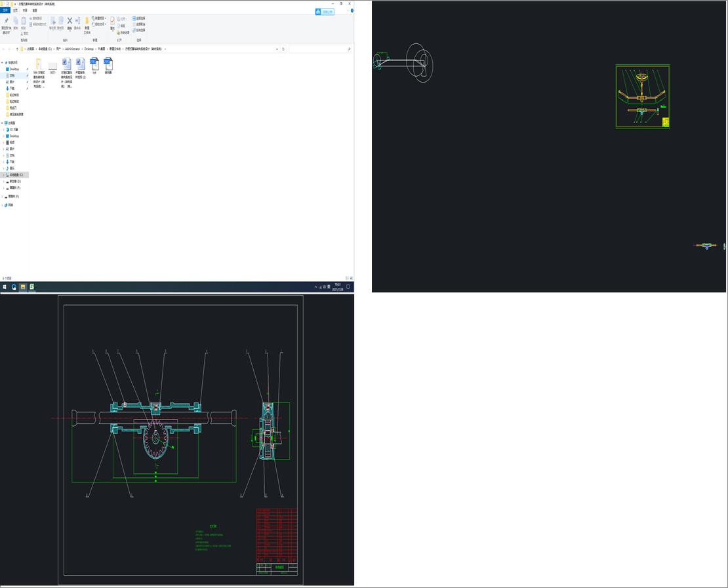
Task: Click Copy path in the clipboard group
Action: [37, 18]
